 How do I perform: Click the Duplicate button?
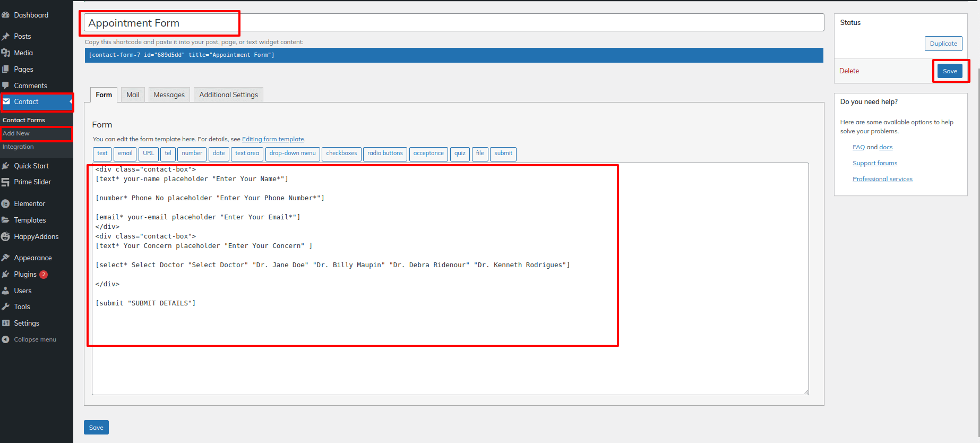pos(943,44)
